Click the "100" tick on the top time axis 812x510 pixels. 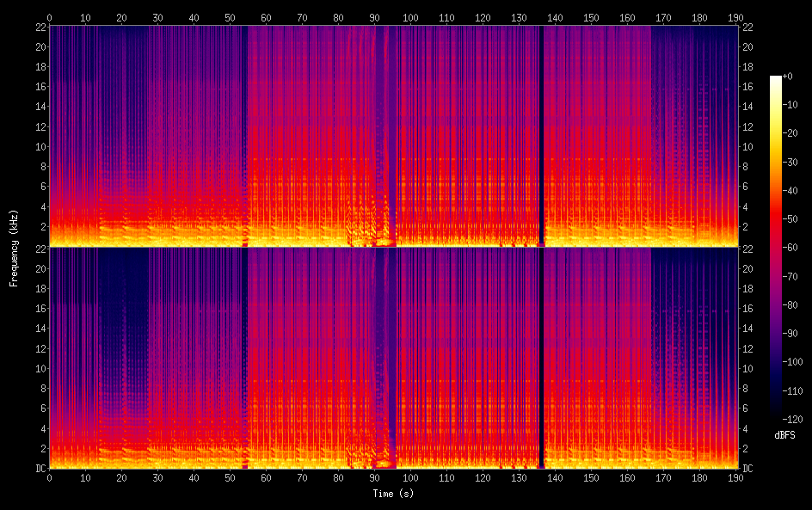pyautogui.click(x=410, y=16)
